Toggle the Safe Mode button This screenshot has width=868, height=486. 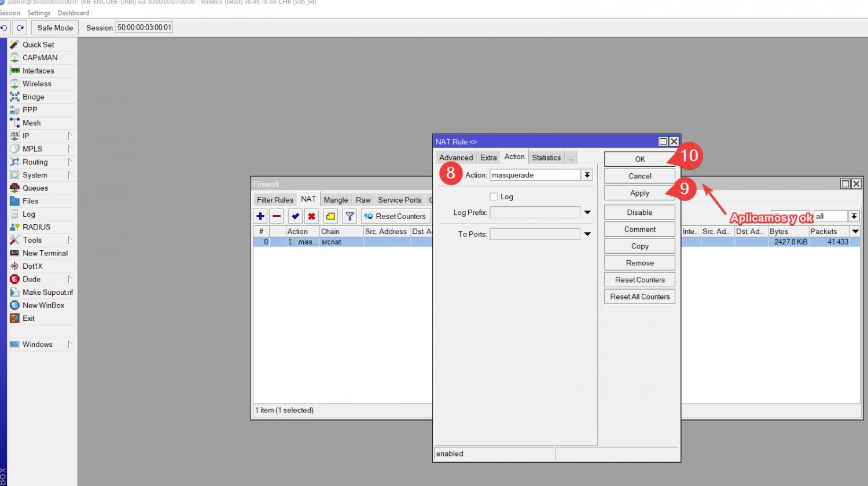(x=55, y=28)
